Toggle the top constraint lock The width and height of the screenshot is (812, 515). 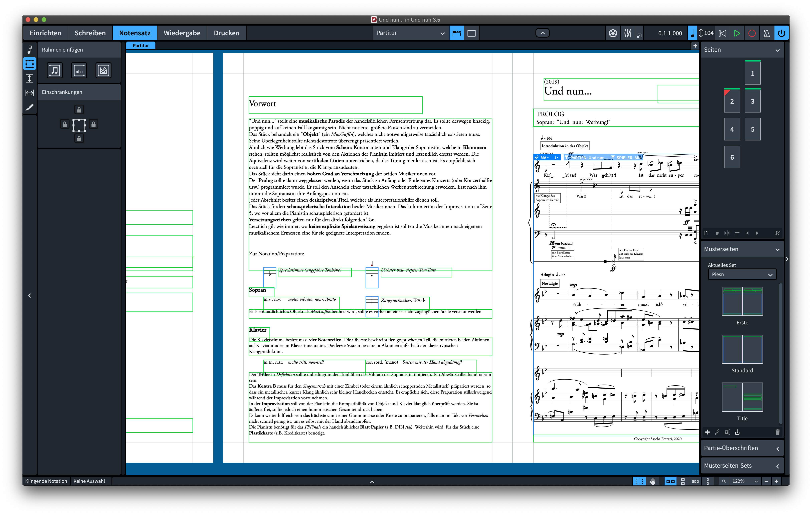[79, 109]
